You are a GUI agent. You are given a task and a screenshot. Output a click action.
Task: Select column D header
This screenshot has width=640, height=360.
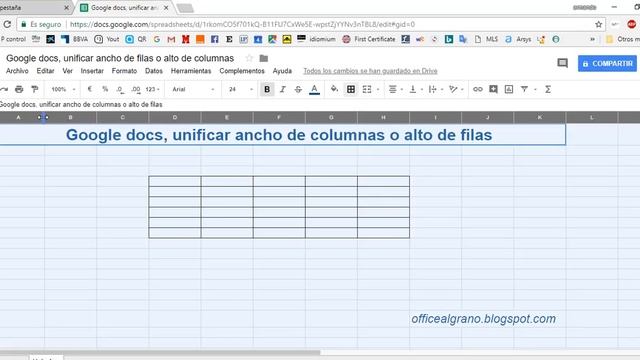(175, 118)
